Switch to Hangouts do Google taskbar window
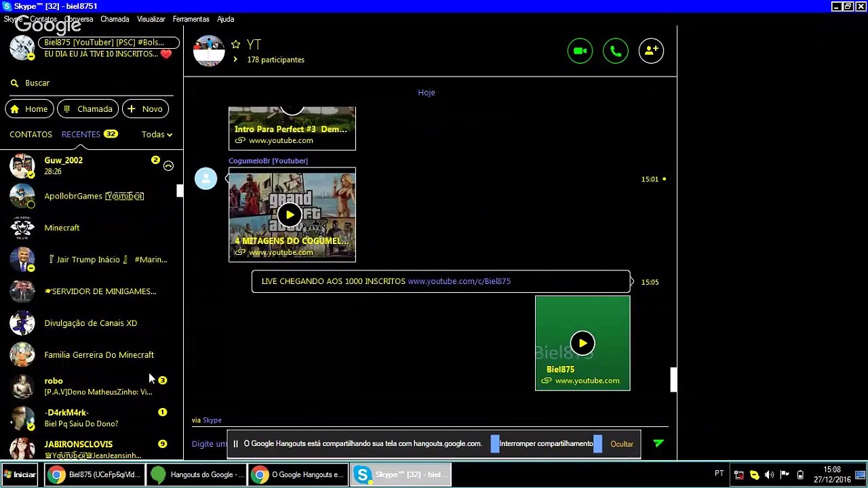868x488 pixels. (x=197, y=475)
